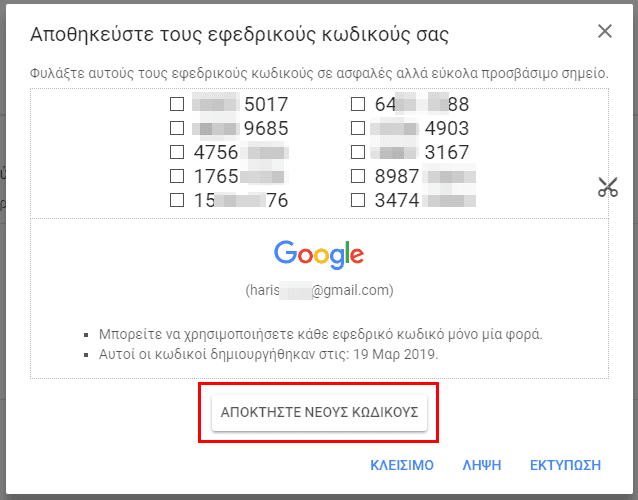This screenshot has height=500, width=638.
Task: Click the Google logo
Action: point(319,255)
